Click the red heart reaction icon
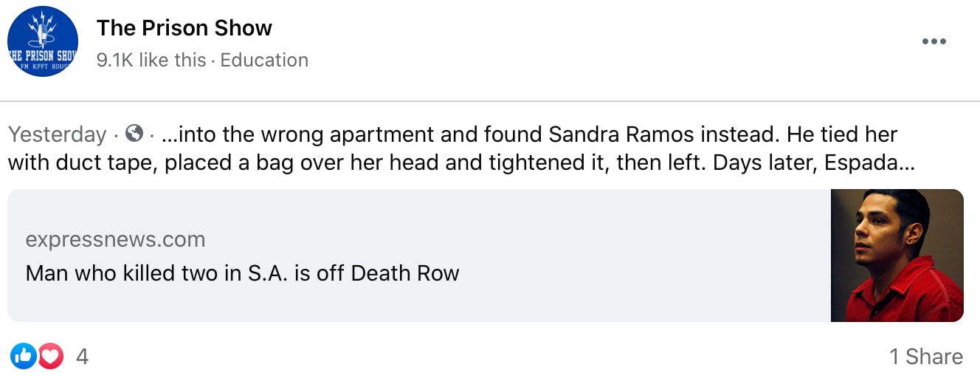980x387 pixels. 50,357
